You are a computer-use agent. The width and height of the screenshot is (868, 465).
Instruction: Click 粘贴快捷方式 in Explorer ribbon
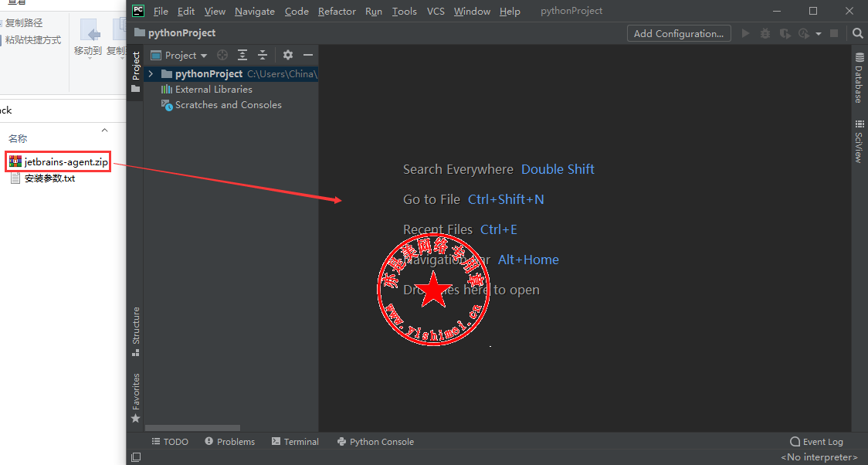pyautogui.click(x=32, y=40)
